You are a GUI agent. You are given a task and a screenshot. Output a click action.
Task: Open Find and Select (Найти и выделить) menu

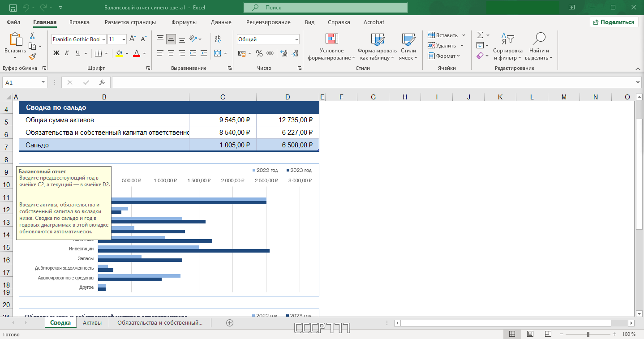[539, 47]
